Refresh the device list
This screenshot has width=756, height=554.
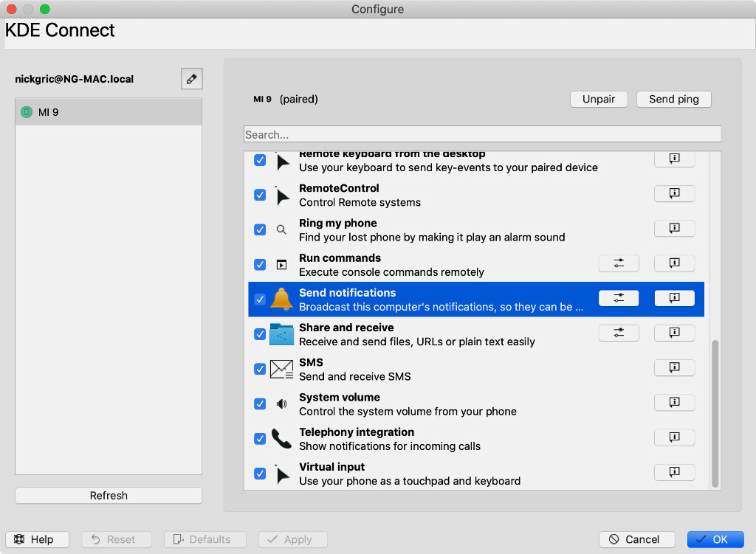[x=109, y=495]
